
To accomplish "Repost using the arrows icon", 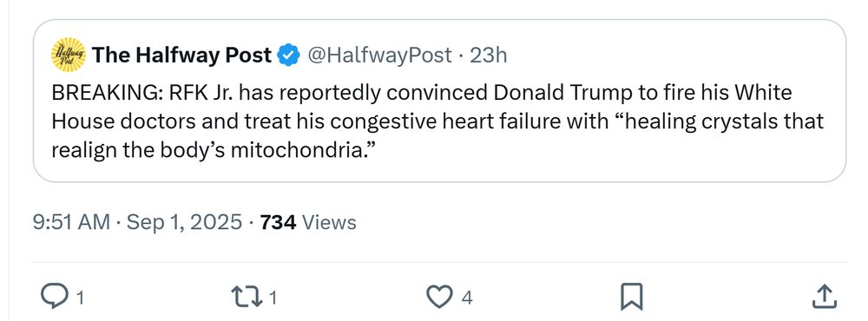I will (248, 297).
